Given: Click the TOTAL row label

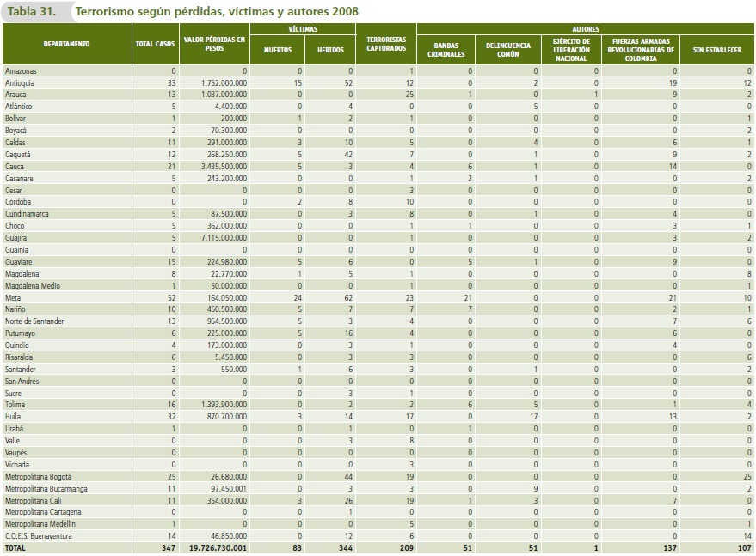Looking at the screenshot, I should click(x=15, y=547).
